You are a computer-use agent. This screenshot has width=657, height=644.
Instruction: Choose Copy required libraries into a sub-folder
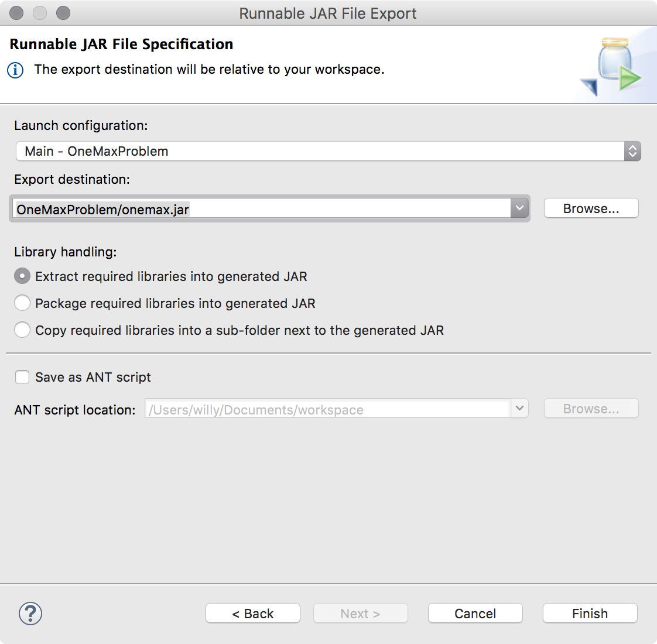pyautogui.click(x=22, y=330)
